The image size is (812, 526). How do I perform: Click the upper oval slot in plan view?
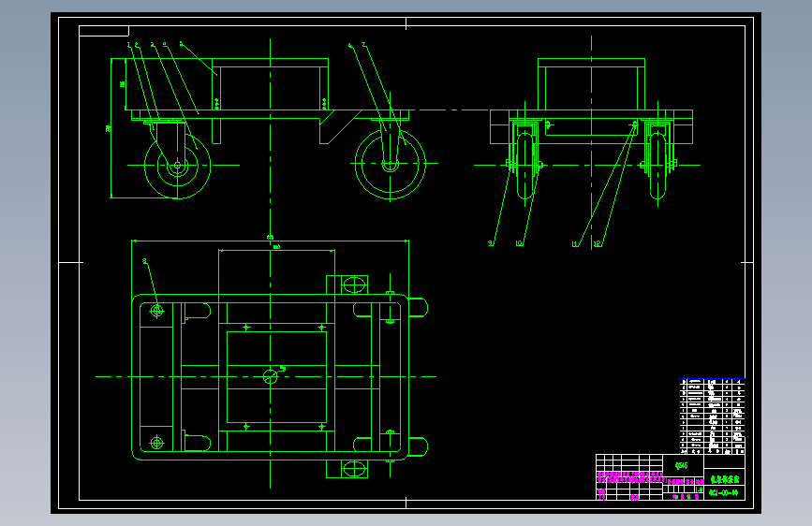click(x=354, y=285)
